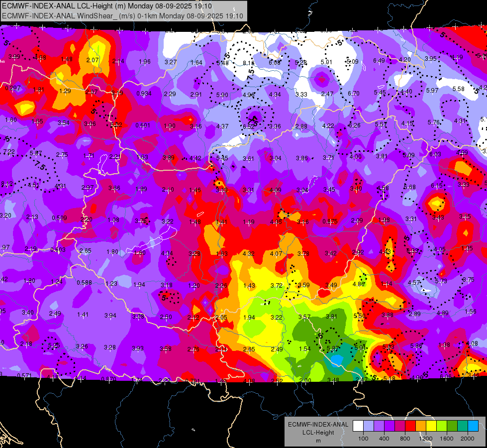The height and width of the screenshot is (448, 487).
Task: Click the vivid violet legend swatch
Action: [390, 426]
